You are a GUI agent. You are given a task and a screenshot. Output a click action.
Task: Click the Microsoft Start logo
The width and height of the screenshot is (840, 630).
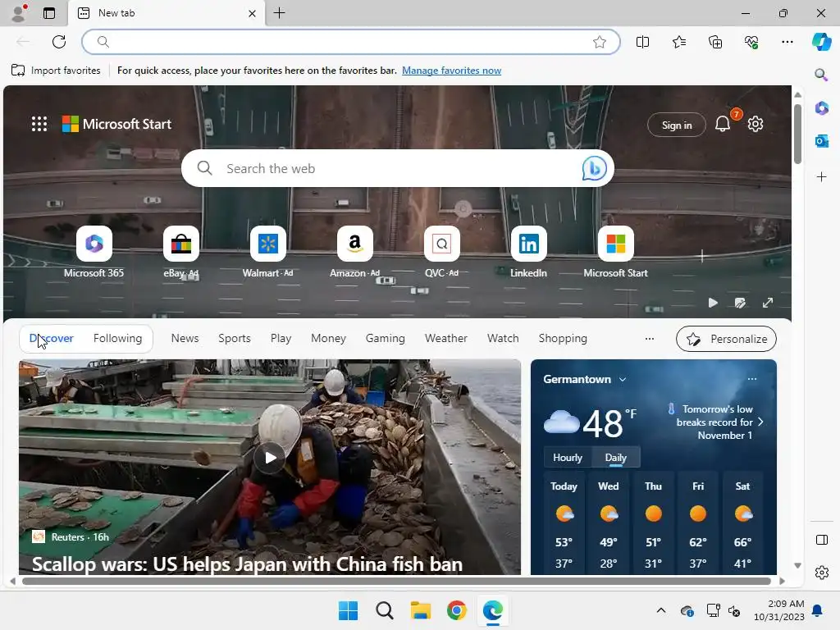tap(116, 125)
